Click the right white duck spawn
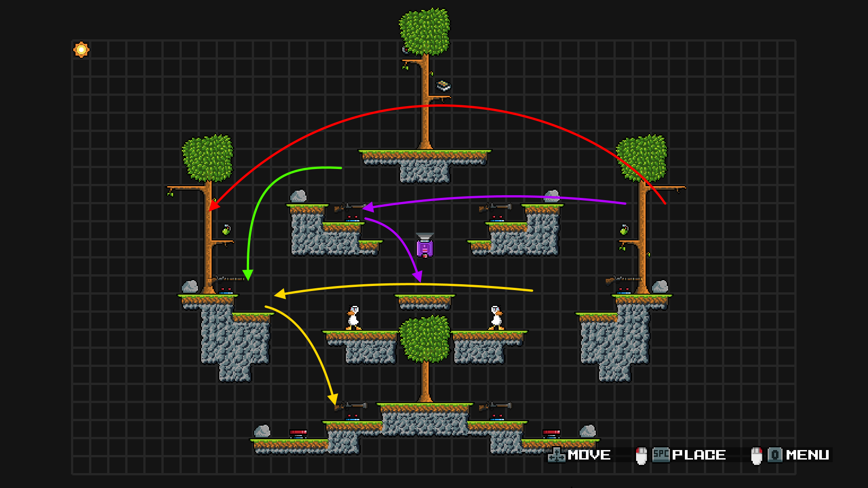 pyautogui.click(x=496, y=318)
